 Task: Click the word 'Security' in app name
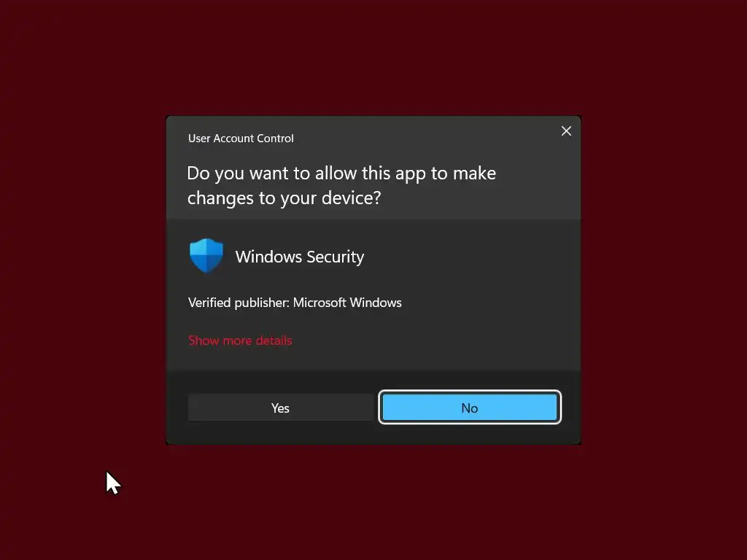[336, 257]
